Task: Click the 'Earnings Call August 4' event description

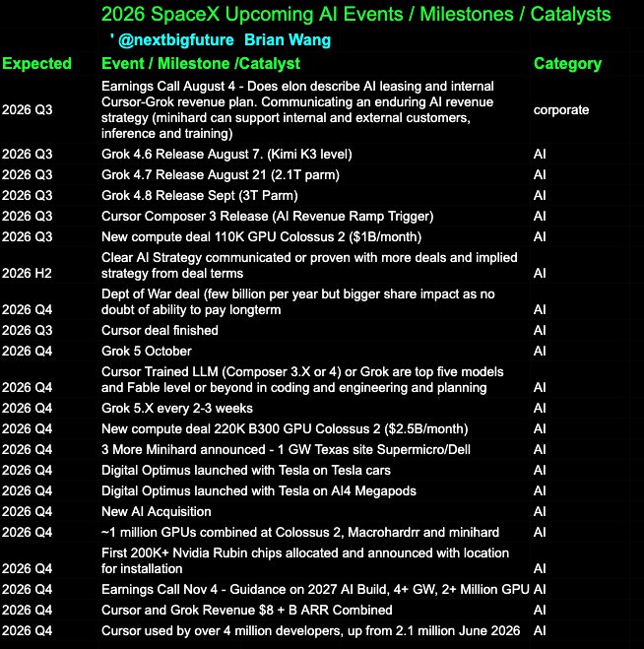Action: pyautogui.click(x=297, y=109)
